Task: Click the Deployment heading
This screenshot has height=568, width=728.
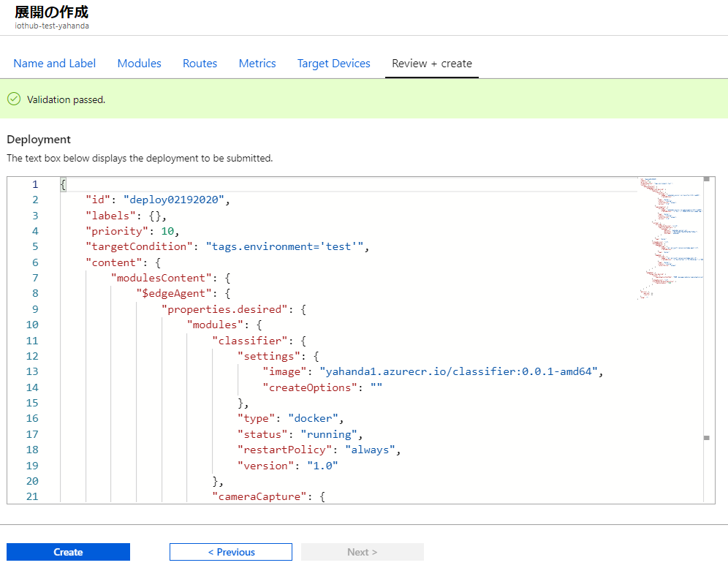Action: pos(39,140)
